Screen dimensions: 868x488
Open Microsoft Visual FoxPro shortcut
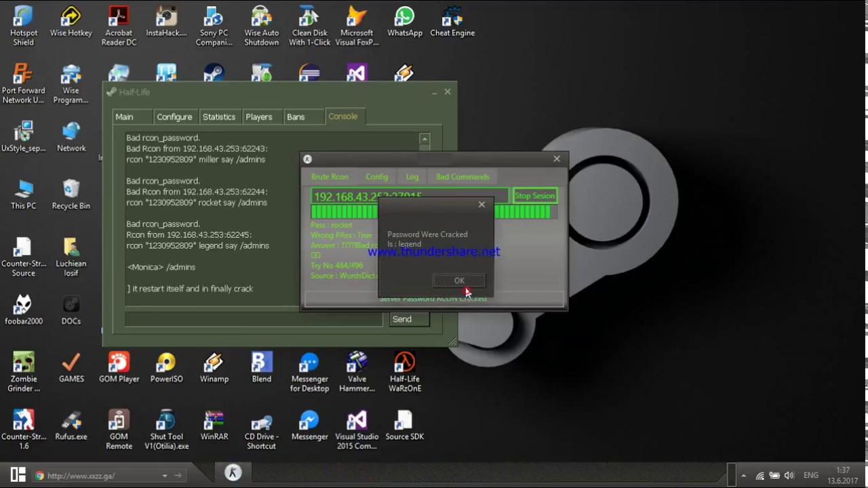pyautogui.click(x=357, y=26)
